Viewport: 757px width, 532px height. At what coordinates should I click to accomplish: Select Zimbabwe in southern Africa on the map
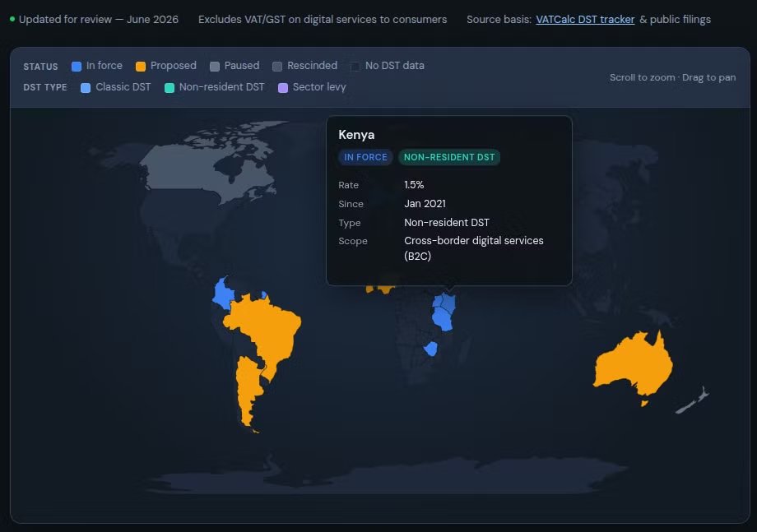pyautogui.click(x=430, y=349)
